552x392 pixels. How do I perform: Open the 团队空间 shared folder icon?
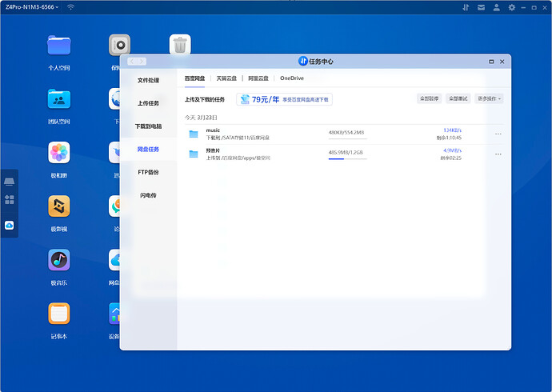59,98
